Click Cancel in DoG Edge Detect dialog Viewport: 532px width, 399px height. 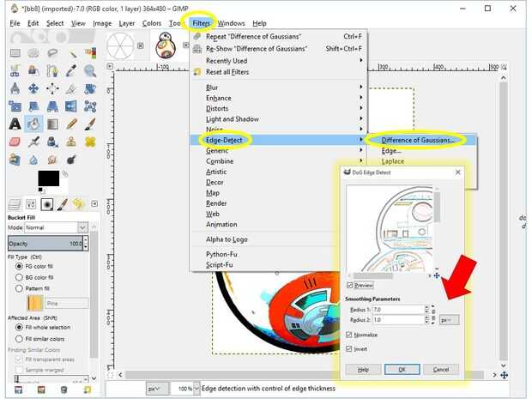(x=441, y=369)
